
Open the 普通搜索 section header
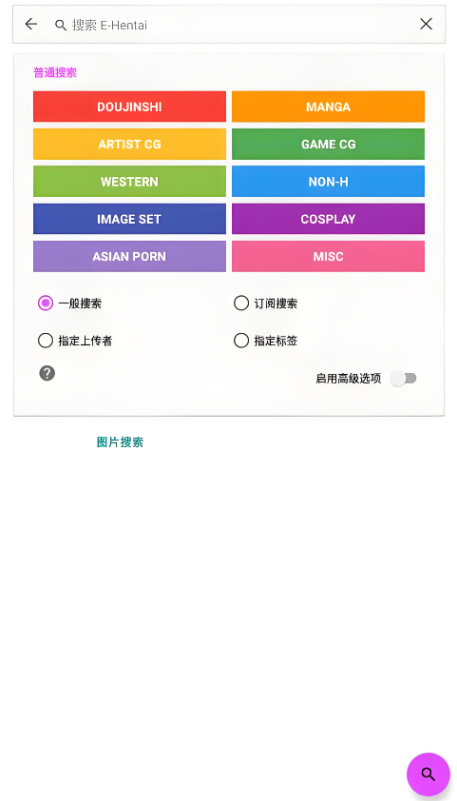[x=55, y=73]
